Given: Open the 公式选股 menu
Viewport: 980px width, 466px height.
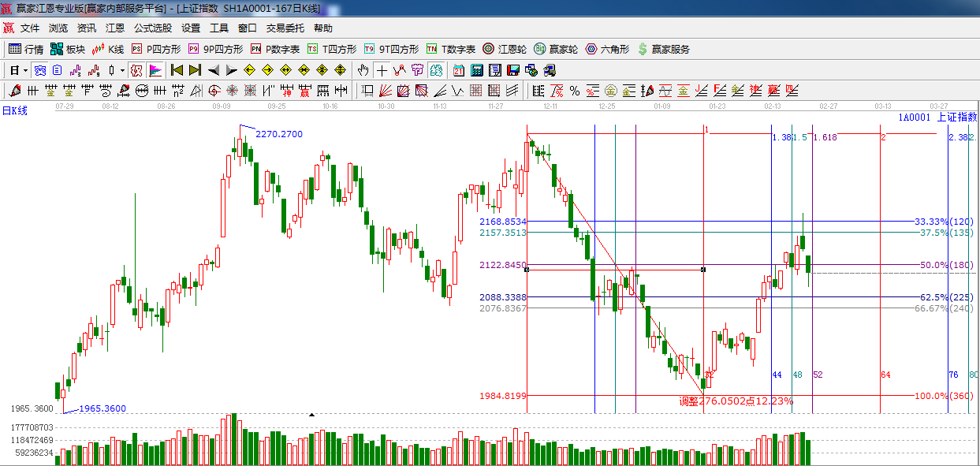Looking at the screenshot, I should [x=152, y=28].
